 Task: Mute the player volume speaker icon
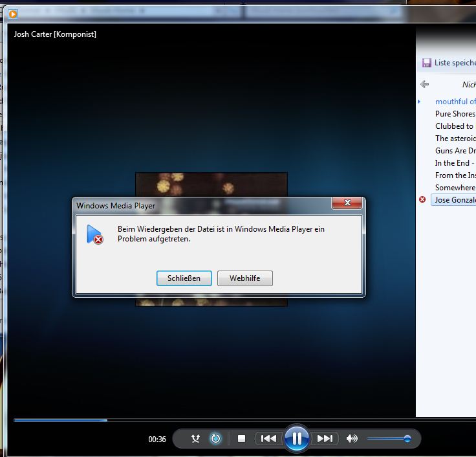point(352,438)
